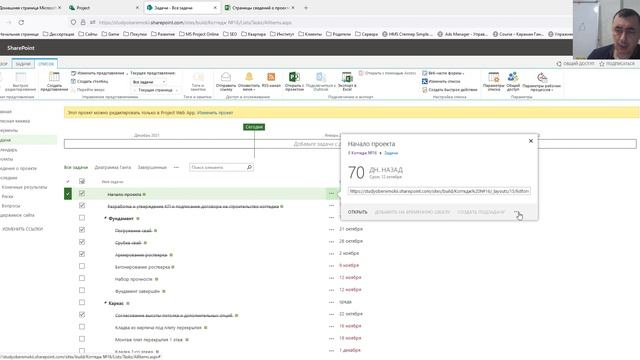Click Подключиться к Outlook icon
The height and width of the screenshot is (360, 640).
(x=321, y=77)
